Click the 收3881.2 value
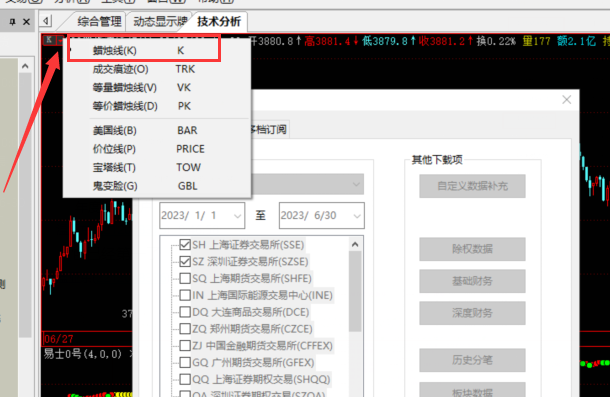The image size is (610, 397). (442, 41)
